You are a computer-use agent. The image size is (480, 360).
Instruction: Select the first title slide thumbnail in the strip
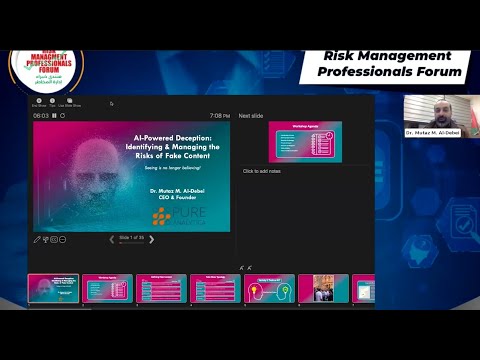pos(54,288)
